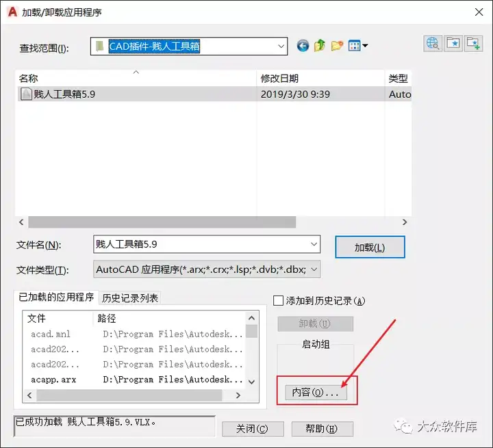The width and height of the screenshot is (493, 448).
Task: Enable 添加到历史记录 checkbox
Action: point(278,301)
